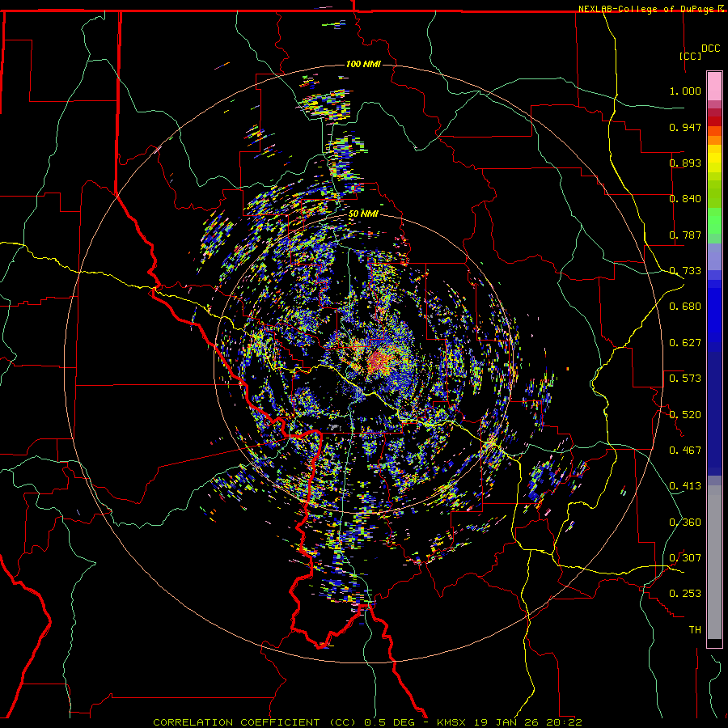
Task: Click the CORRELATION COEFFICIENT caption at the bottom
Action: (368, 722)
